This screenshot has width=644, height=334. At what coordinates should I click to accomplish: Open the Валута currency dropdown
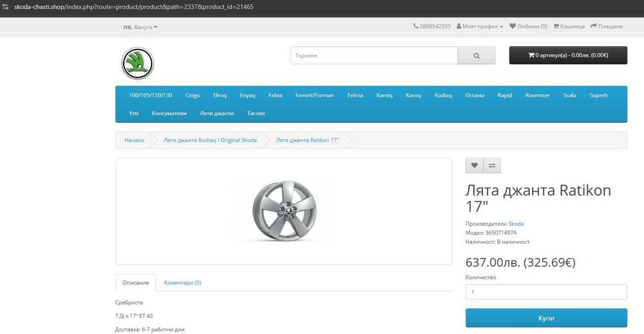[140, 27]
